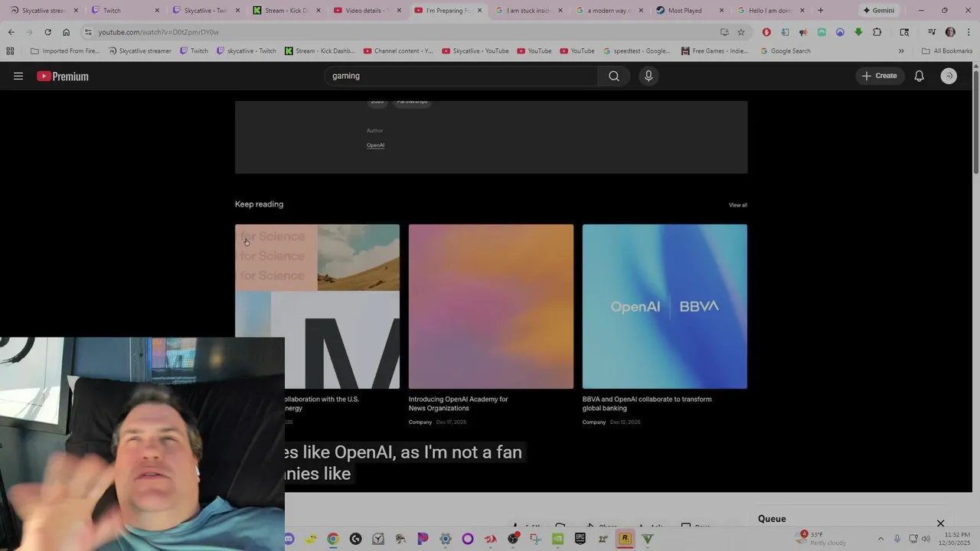The width and height of the screenshot is (980, 551).
Task: Start voice search with microphone icon
Action: [x=648, y=76]
